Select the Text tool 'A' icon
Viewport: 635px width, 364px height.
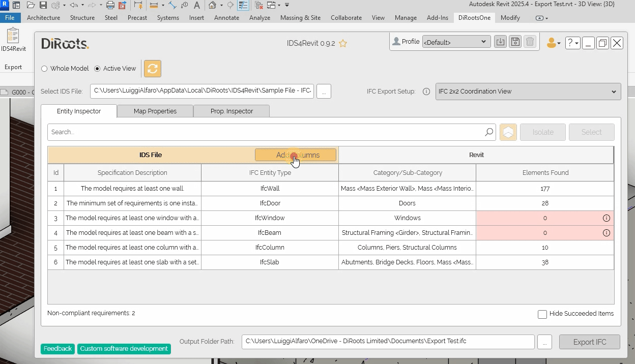tap(197, 5)
